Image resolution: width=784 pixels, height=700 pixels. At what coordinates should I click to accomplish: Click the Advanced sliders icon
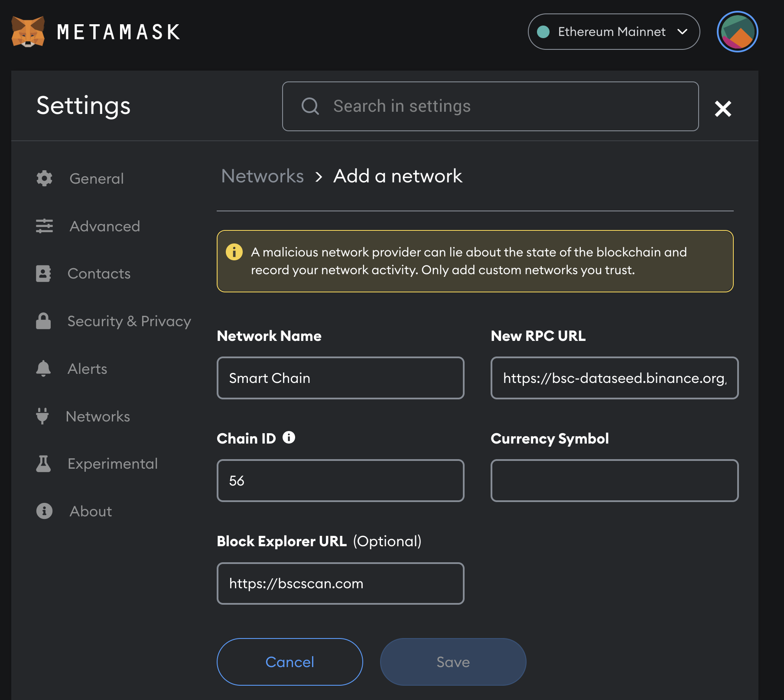click(44, 226)
